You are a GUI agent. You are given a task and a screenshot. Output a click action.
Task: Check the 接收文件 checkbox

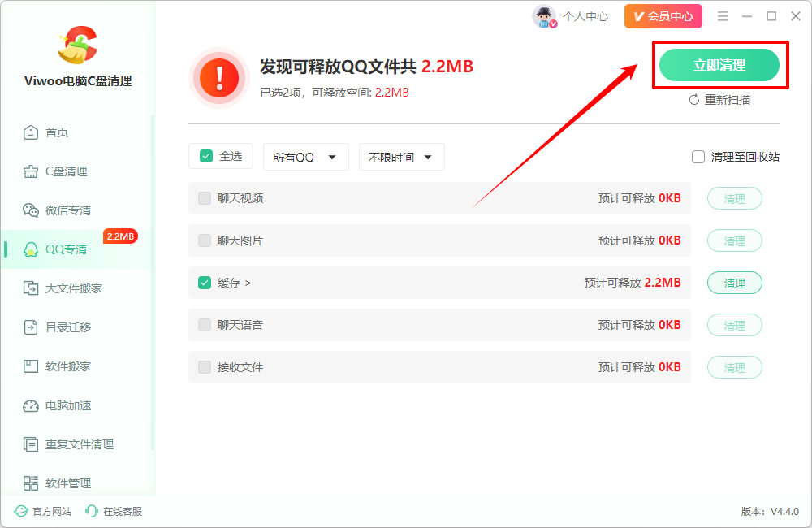pos(205,367)
